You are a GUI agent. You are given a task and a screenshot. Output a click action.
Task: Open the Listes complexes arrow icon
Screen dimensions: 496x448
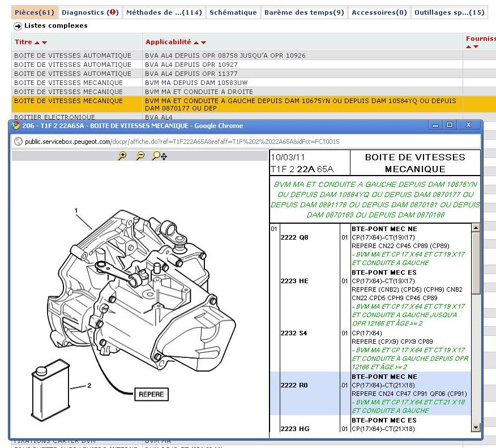click(18, 26)
